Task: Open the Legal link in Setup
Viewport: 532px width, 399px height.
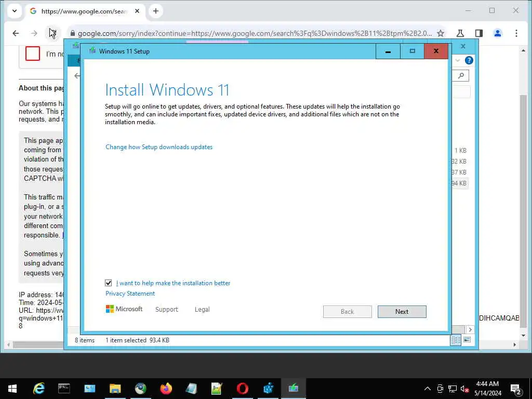Action: click(202, 310)
